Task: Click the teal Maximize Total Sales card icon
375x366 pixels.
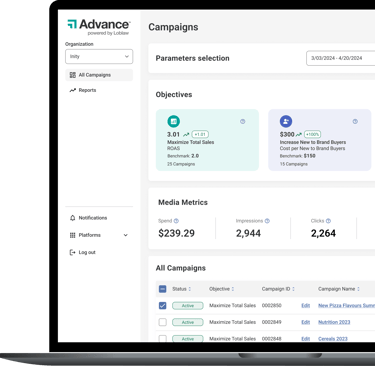Action: tap(174, 121)
